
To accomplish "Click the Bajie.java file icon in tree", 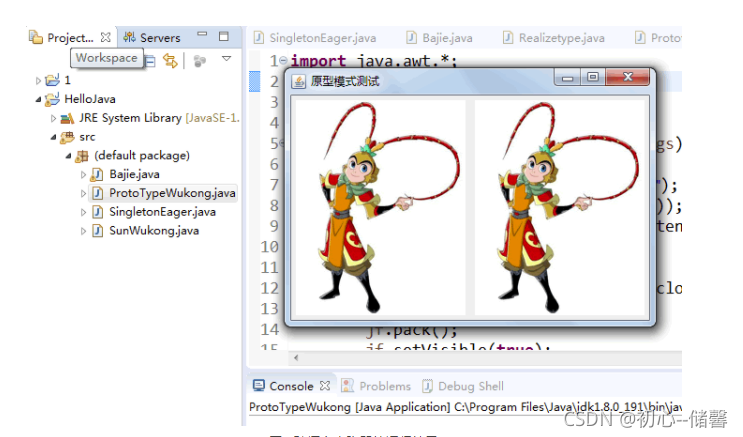I will click(x=97, y=174).
